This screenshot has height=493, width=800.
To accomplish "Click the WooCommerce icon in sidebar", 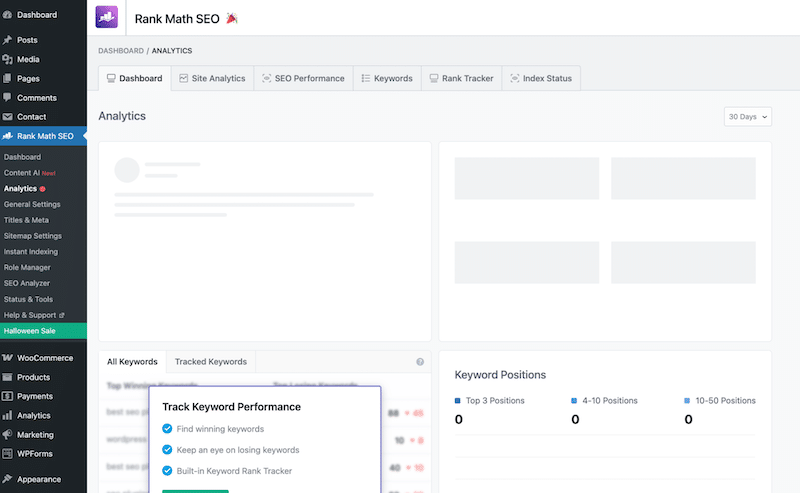I will 7,358.
